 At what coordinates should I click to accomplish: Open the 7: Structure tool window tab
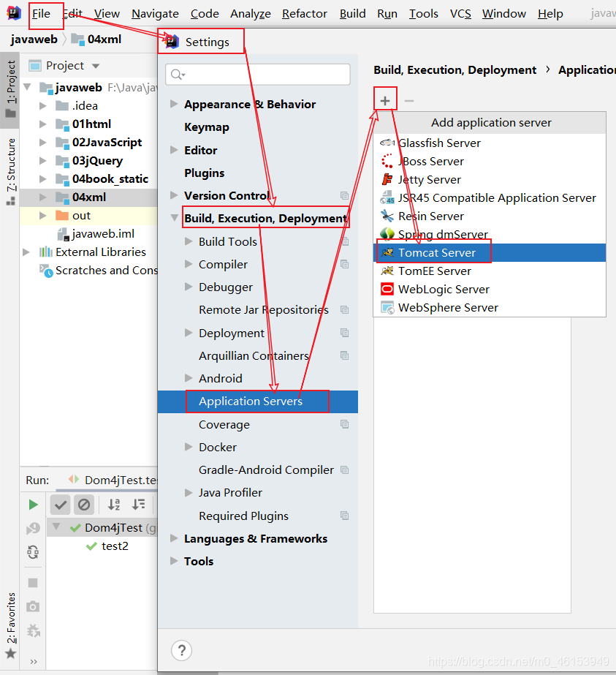pos(11,171)
